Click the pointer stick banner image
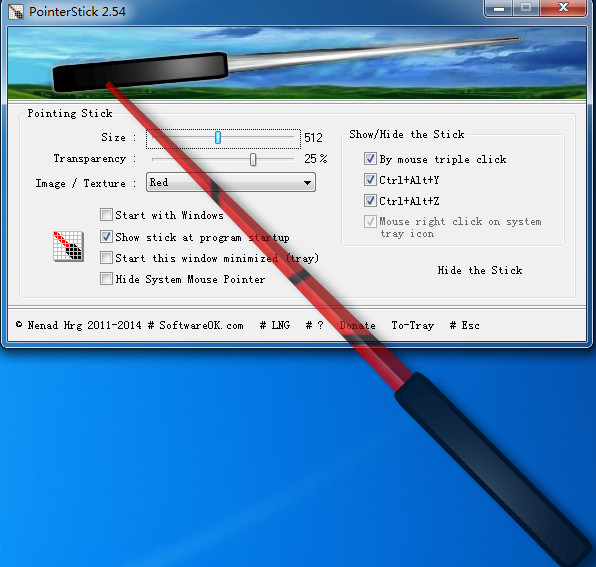The width and height of the screenshot is (596, 567). click(297, 63)
